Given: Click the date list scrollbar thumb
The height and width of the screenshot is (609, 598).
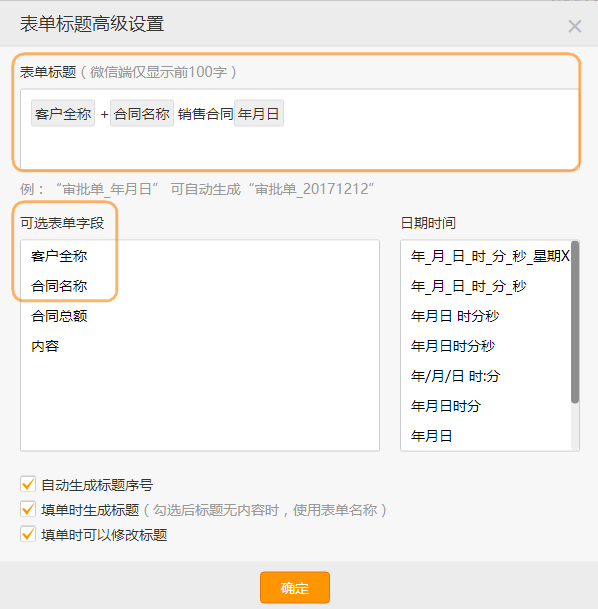Looking at the screenshot, I should (575, 322).
